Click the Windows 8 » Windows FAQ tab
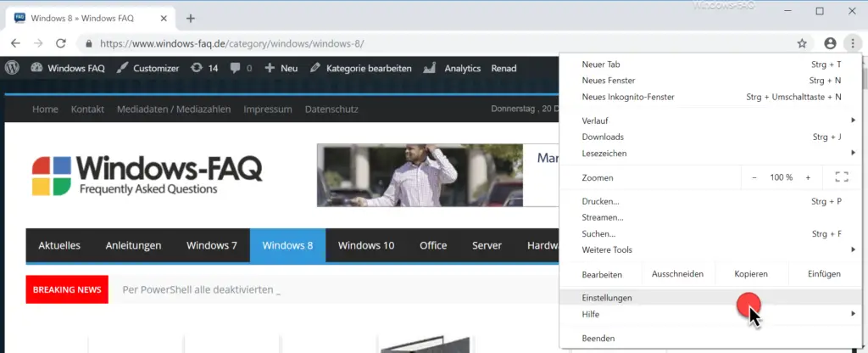This screenshot has height=353, width=868. [x=91, y=19]
